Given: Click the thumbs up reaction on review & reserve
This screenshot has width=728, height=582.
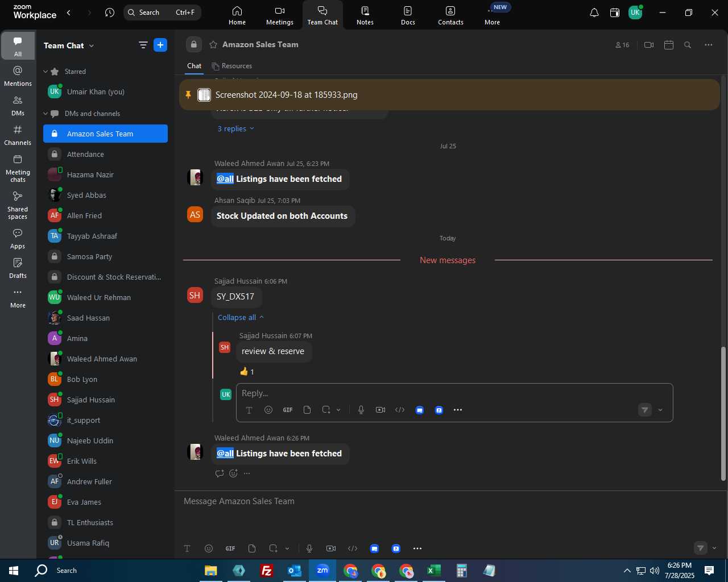Looking at the screenshot, I should tap(247, 372).
